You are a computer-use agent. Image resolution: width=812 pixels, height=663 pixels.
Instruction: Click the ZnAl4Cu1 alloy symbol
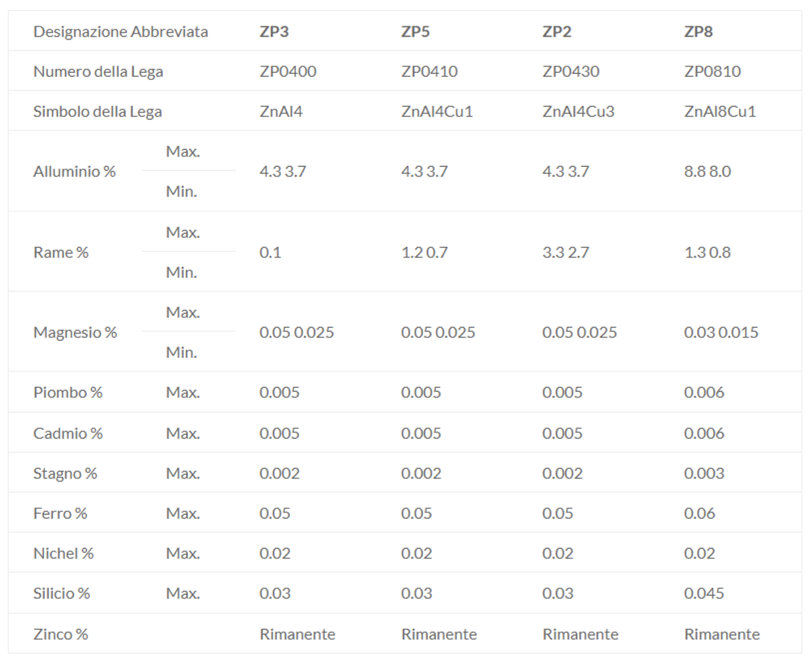point(437,111)
